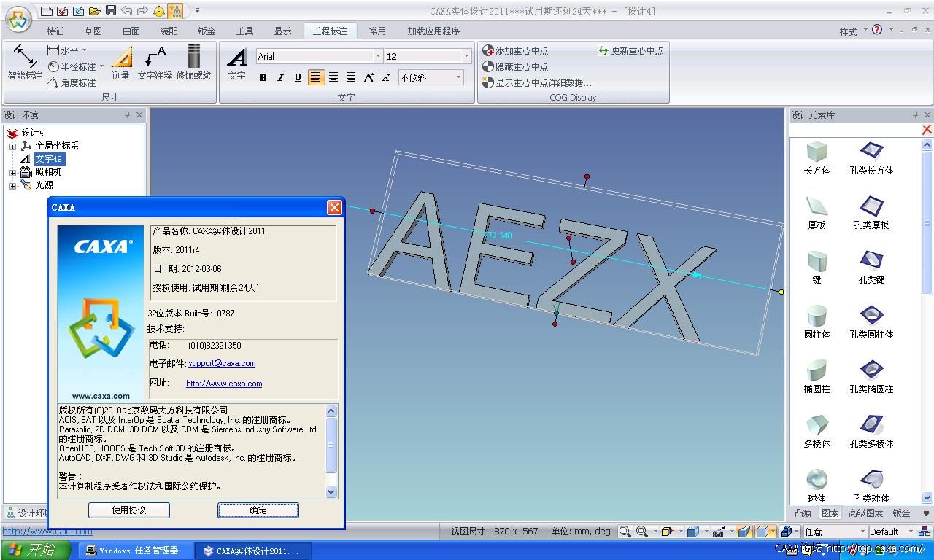Open the 任意 selection filter dropdown
This screenshot has height=560, width=934.
[862, 532]
